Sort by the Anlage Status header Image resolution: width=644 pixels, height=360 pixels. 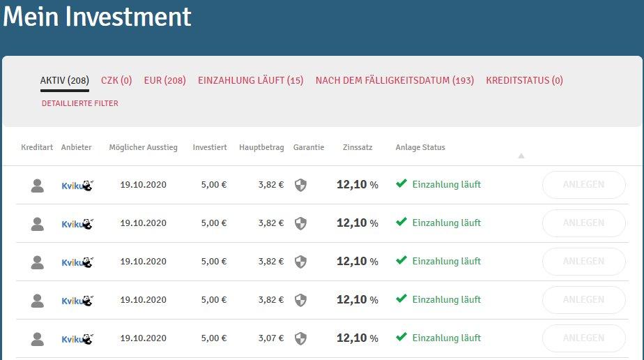point(420,147)
